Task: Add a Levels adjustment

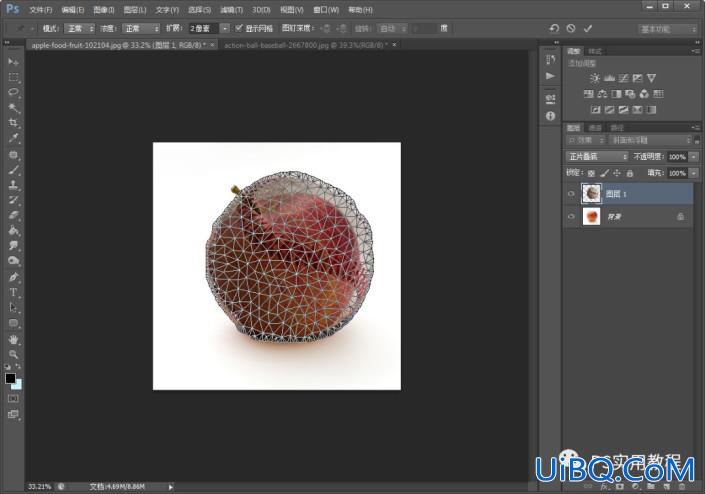Action: (609, 78)
